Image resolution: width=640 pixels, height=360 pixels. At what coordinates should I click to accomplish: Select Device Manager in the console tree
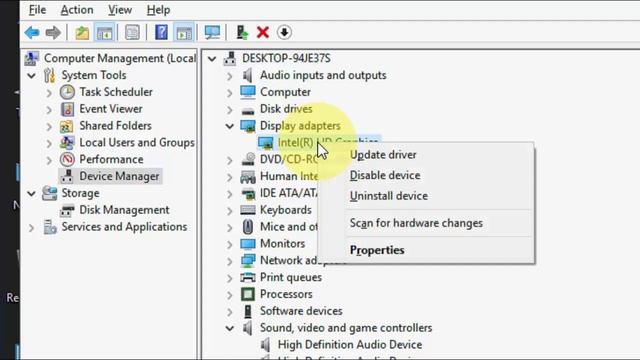tap(119, 176)
